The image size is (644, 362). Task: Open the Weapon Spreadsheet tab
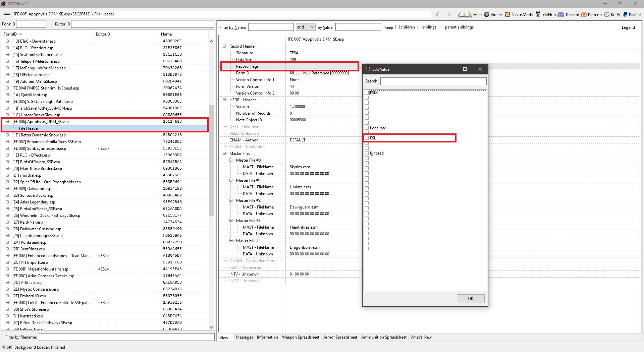point(301,337)
